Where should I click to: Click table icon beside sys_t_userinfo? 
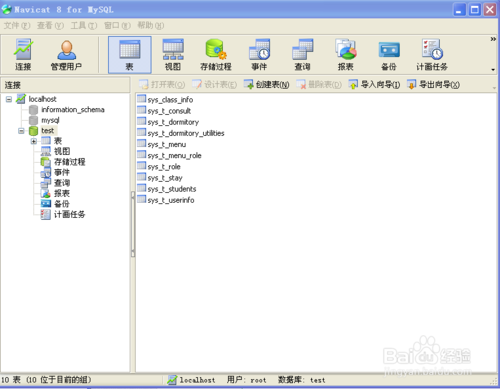point(142,199)
